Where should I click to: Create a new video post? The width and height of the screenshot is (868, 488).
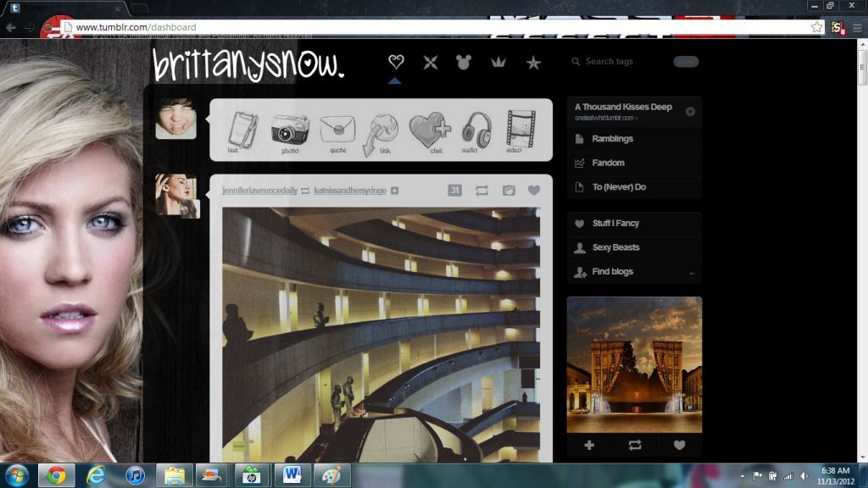point(520,131)
